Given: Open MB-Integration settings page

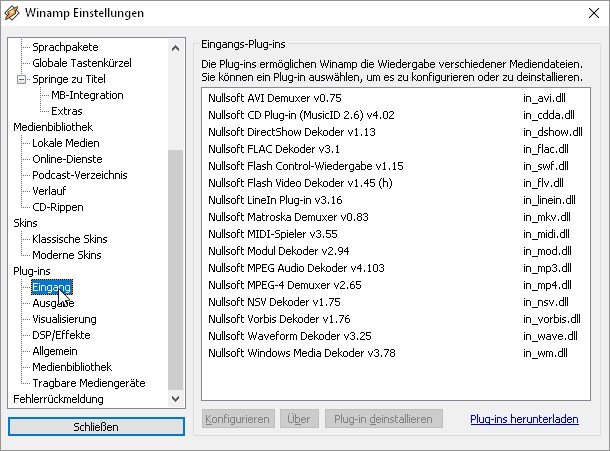Looking at the screenshot, I should [x=87, y=95].
